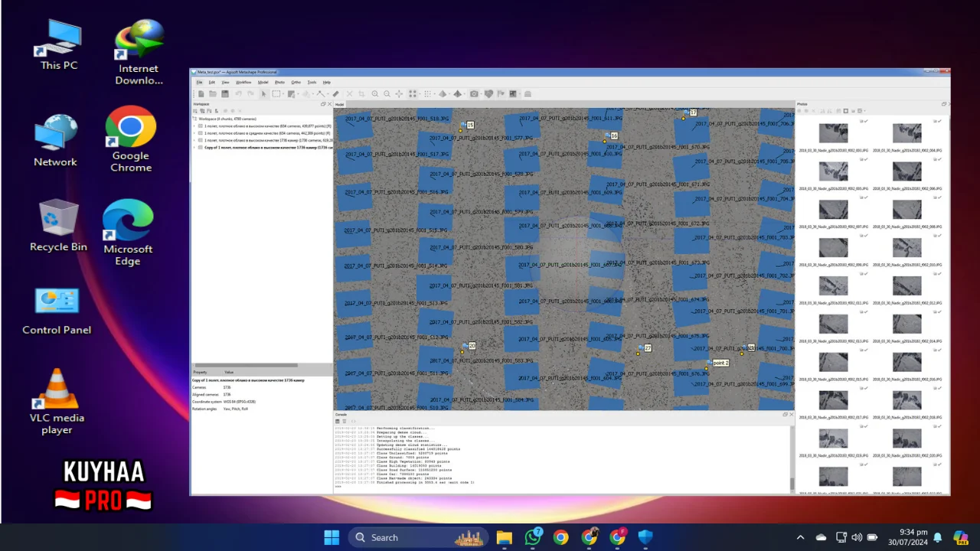Screen dimensions: 980x551
Task: Click the clear console trash icon
Action: (x=345, y=422)
